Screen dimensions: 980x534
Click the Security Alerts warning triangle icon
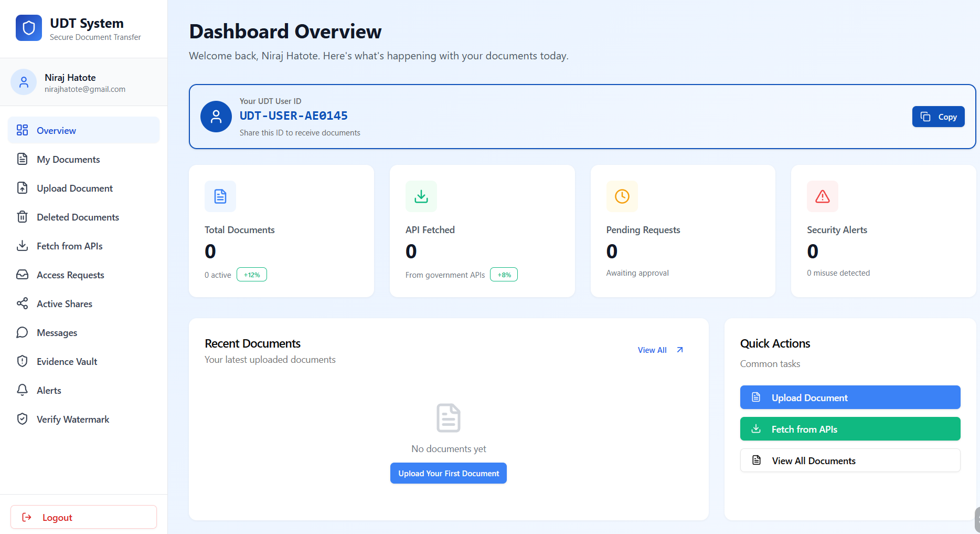click(x=822, y=196)
